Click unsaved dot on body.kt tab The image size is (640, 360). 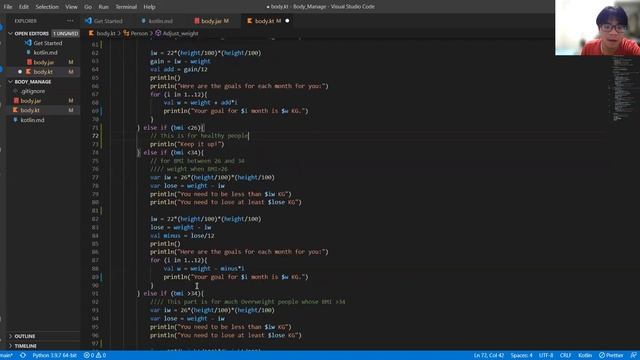click(287, 21)
